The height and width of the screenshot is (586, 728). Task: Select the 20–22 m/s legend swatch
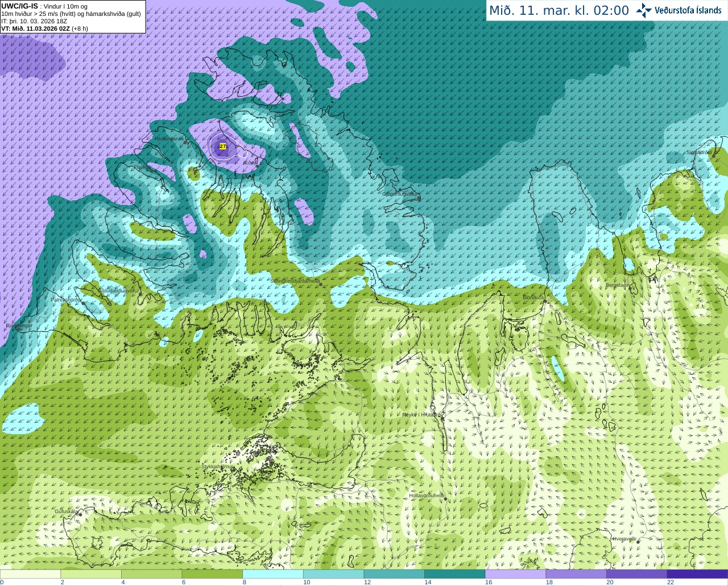[637, 574]
